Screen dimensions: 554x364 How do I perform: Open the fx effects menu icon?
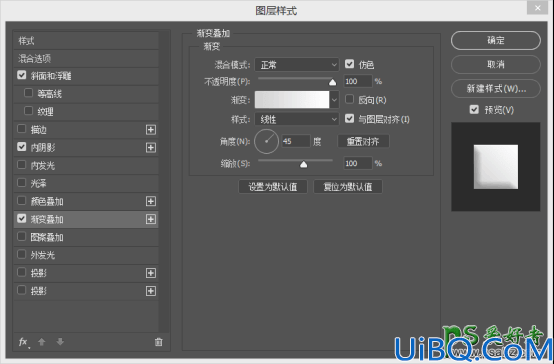(23, 342)
